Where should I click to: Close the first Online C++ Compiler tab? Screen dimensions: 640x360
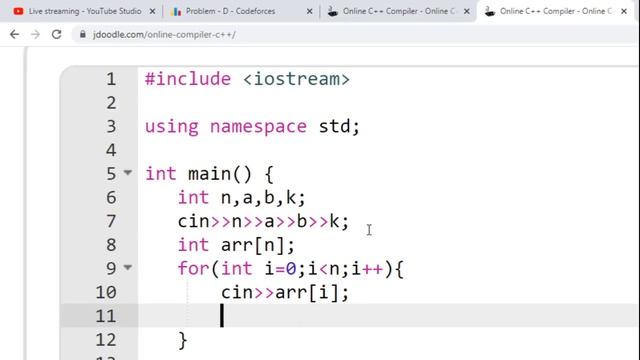coord(467,11)
